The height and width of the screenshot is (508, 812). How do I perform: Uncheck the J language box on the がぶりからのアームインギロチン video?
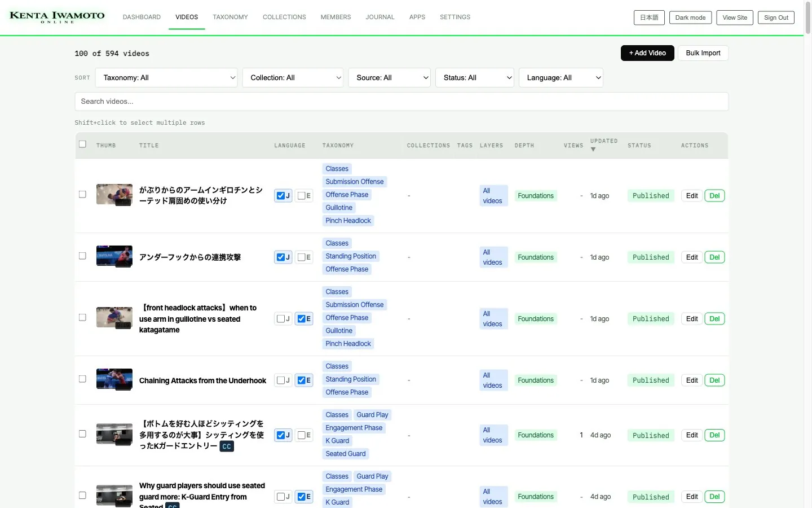click(x=281, y=196)
